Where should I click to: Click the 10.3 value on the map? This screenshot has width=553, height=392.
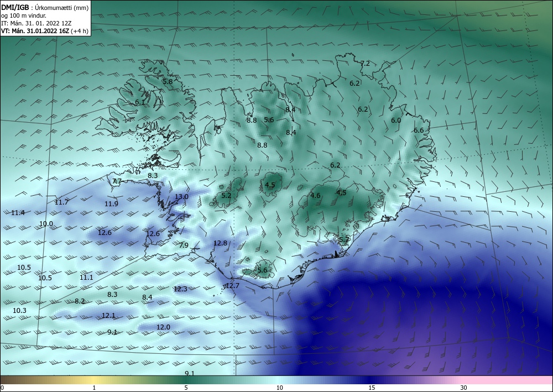click(19, 311)
